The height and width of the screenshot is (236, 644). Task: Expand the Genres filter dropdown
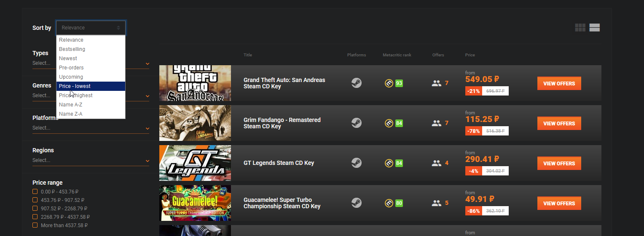[91, 95]
